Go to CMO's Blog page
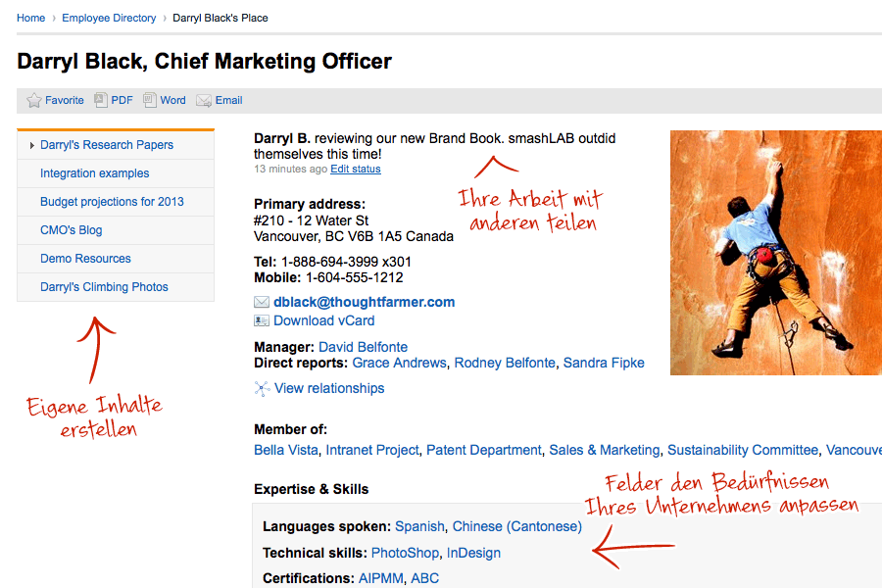Image resolution: width=882 pixels, height=588 pixels. 72,230
